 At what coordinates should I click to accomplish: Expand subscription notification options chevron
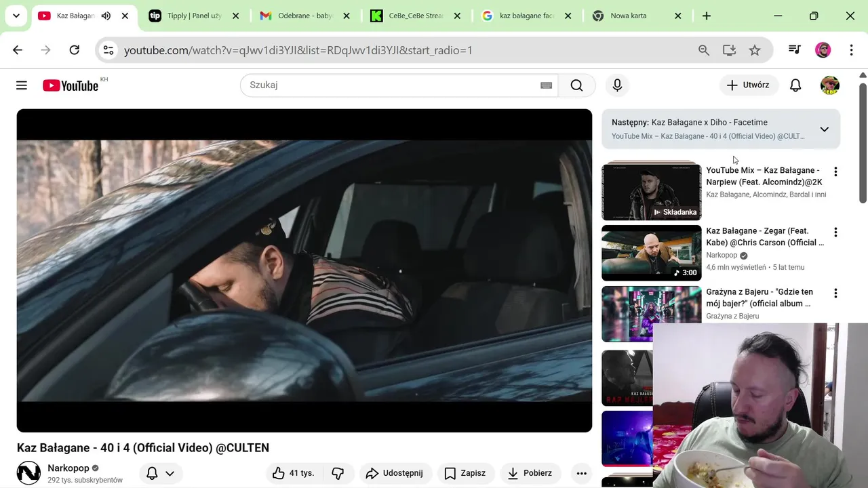[x=170, y=473]
